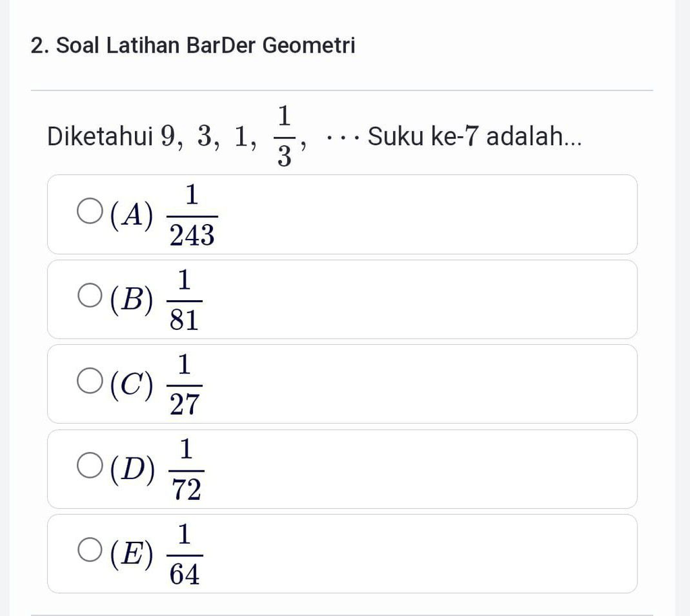Image resolution: width=690 pixels, height=616 pixels.
Task: Click the heading "Soal Latihan BarDer Geometri"
Action: click(205, 46)
